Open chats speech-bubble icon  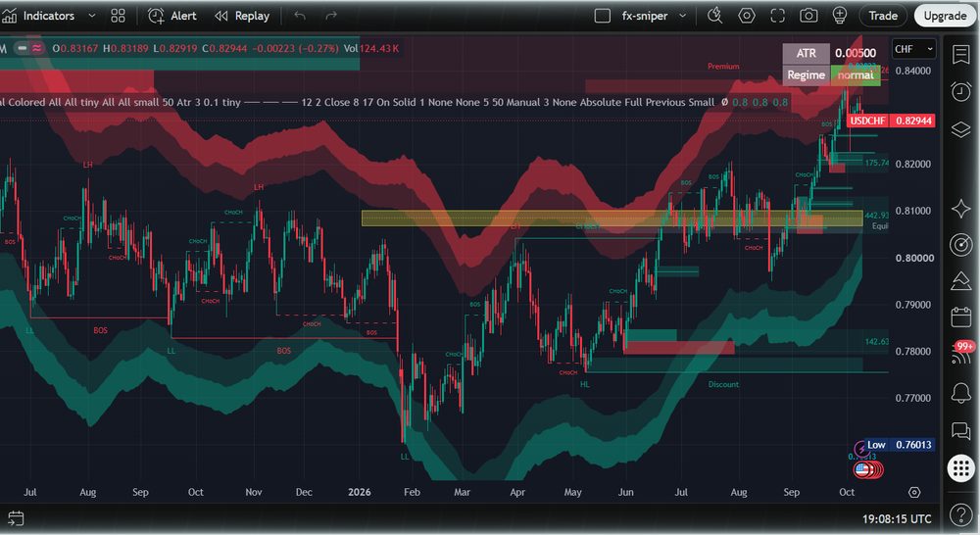tap(960, 430)
